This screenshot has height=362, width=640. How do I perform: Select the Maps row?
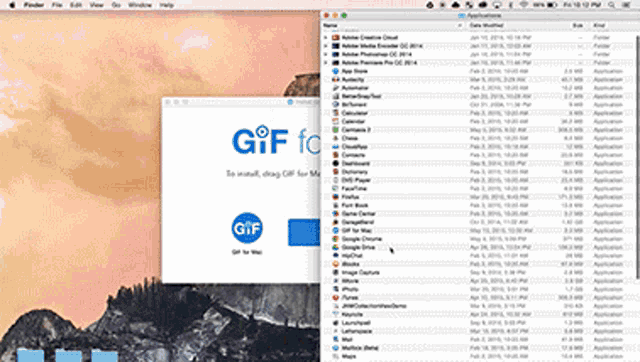[480, 356]
